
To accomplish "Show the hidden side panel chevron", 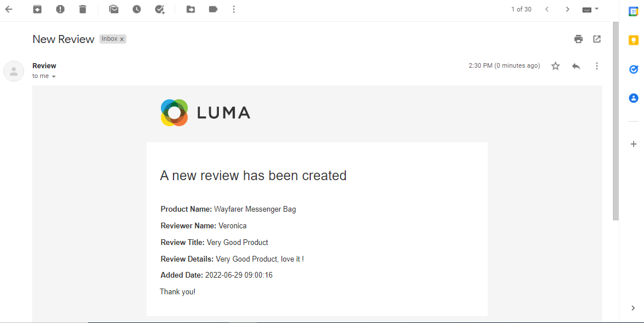I will pyautogui.click(x=633, y=308).
